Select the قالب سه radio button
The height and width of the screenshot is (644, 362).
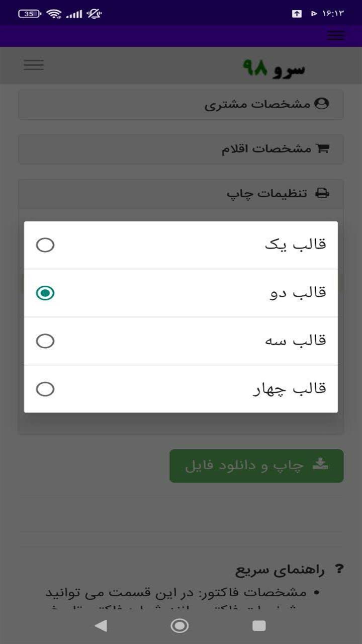click(45, 341)
